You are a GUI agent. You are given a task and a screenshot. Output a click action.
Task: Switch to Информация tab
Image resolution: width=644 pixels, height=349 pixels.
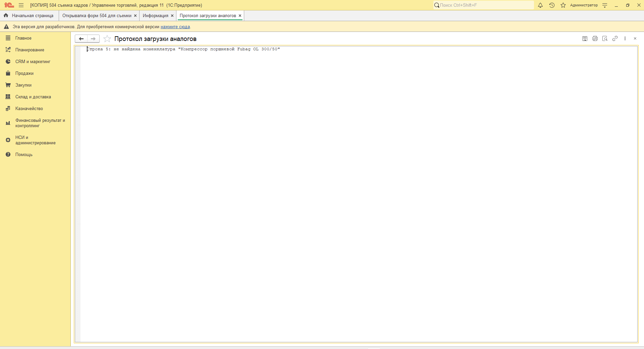click(155, 16)
